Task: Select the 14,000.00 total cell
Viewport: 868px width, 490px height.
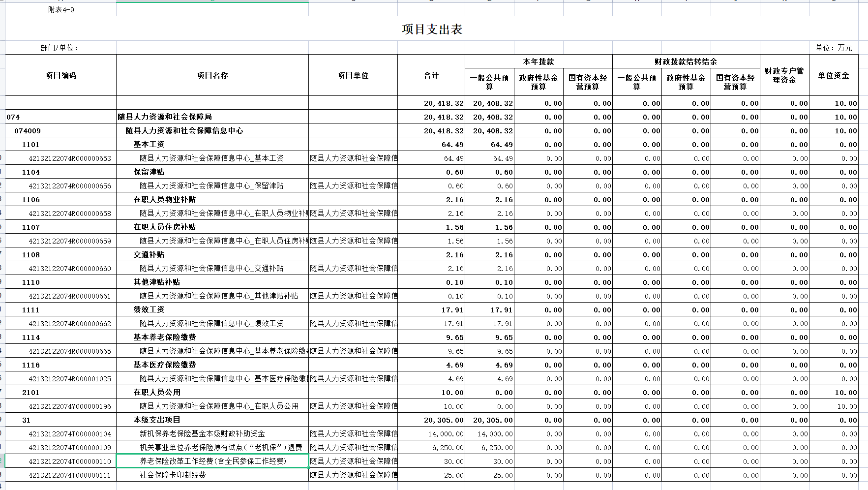Action: coord(431,434)
